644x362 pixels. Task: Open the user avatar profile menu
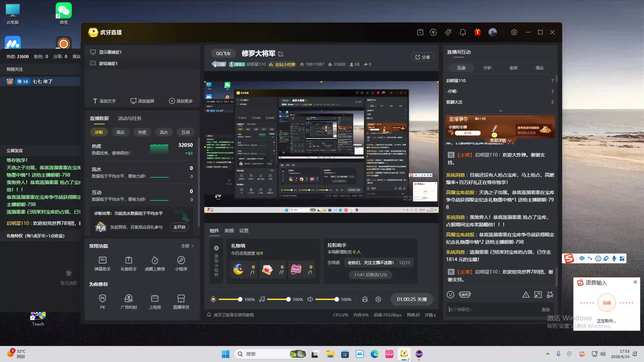click(x=493, y=32)
